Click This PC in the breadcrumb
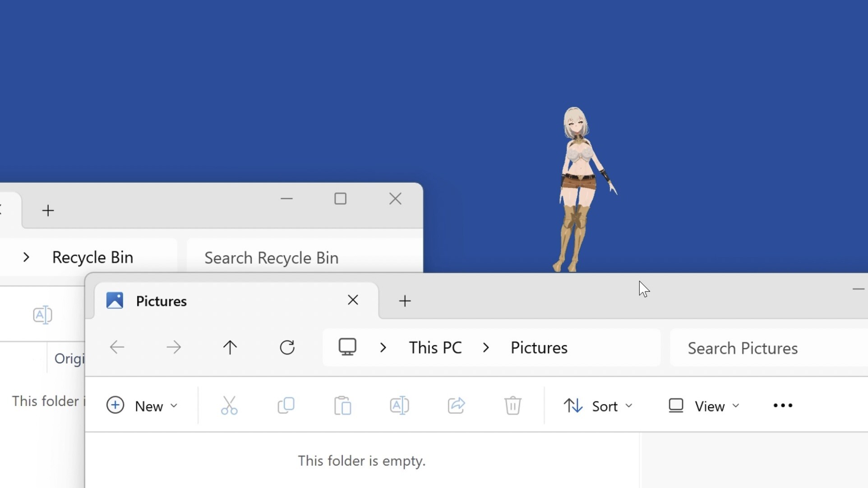This screenshot has height=488, width=868. click(x=434, y=347)
